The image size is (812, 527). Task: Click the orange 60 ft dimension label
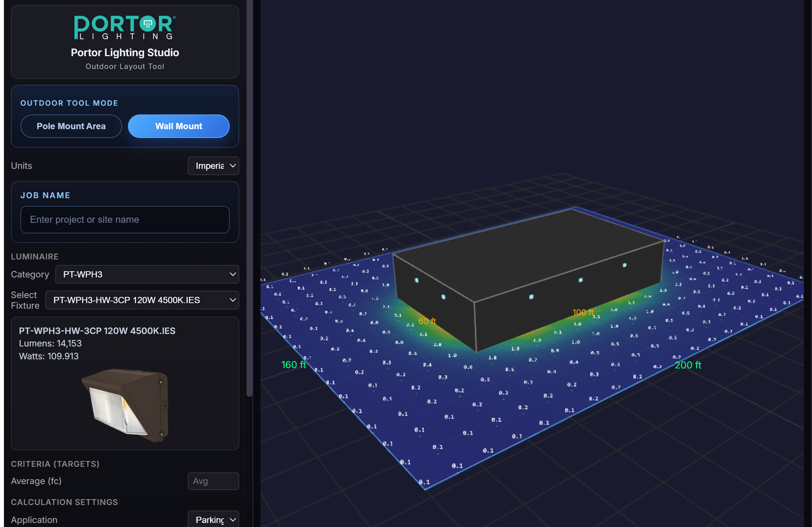coord(427,321)
